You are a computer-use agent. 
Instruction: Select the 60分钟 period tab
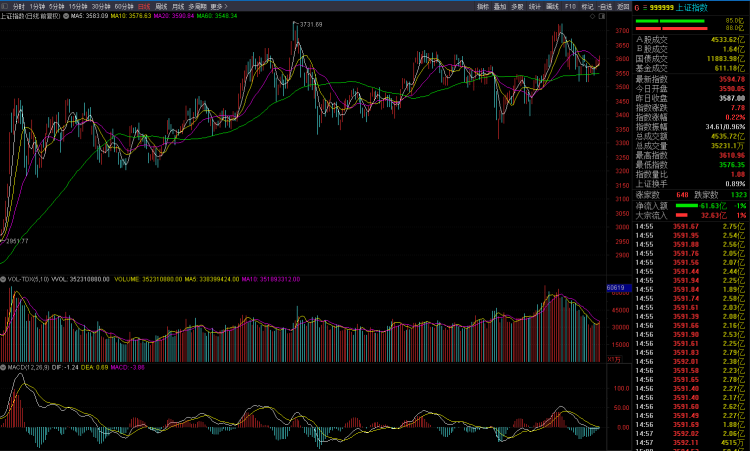pos(123,7)
